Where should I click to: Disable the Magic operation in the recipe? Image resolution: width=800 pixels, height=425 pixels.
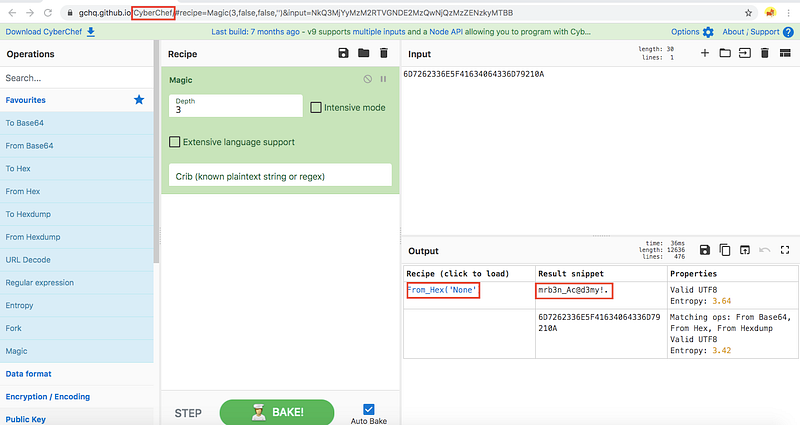tap(368, 79)
